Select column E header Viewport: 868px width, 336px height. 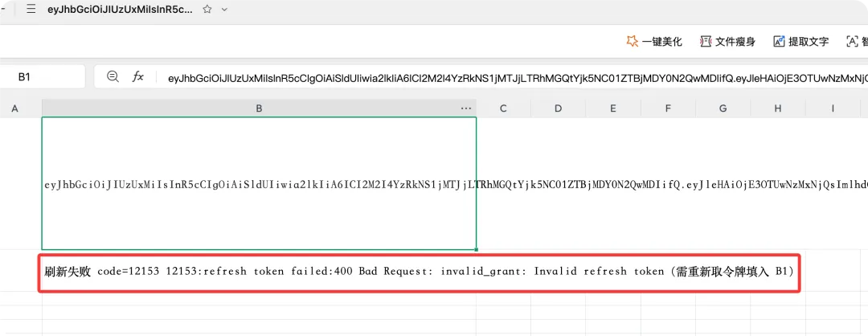[612, 109]
